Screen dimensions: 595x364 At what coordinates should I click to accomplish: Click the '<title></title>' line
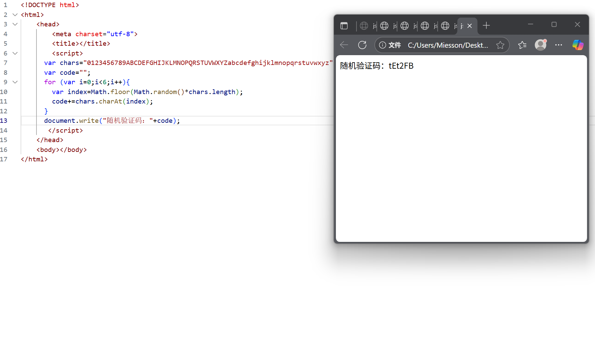(81, 43)
